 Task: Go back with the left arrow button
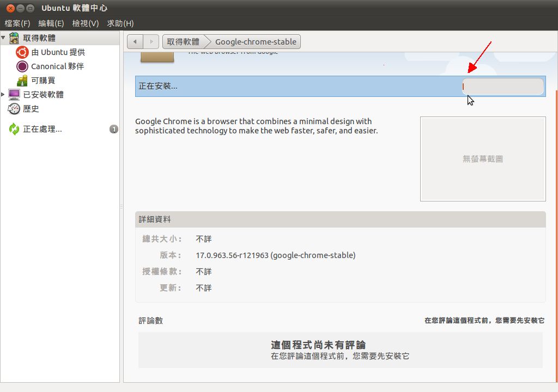coord(135,42)
